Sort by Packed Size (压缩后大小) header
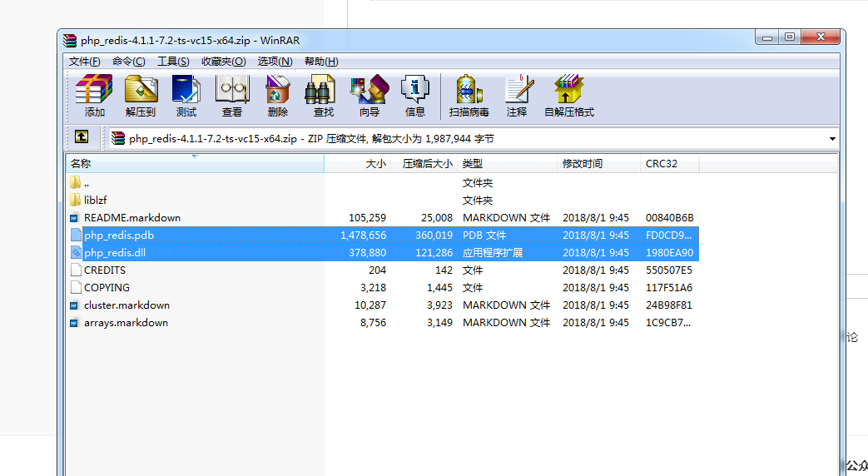The height and width of the screenshot is (476, 868). click(424, 164)
